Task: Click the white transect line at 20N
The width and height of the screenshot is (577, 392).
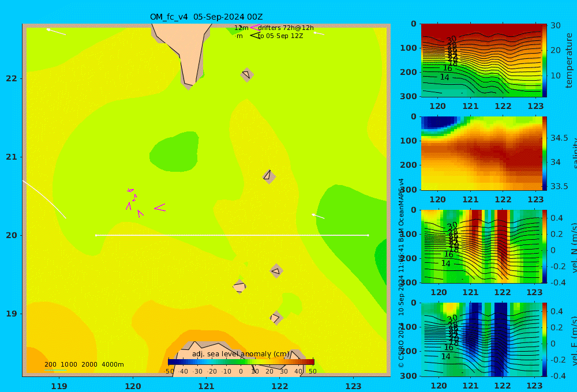Action: [x=232, y=235]
